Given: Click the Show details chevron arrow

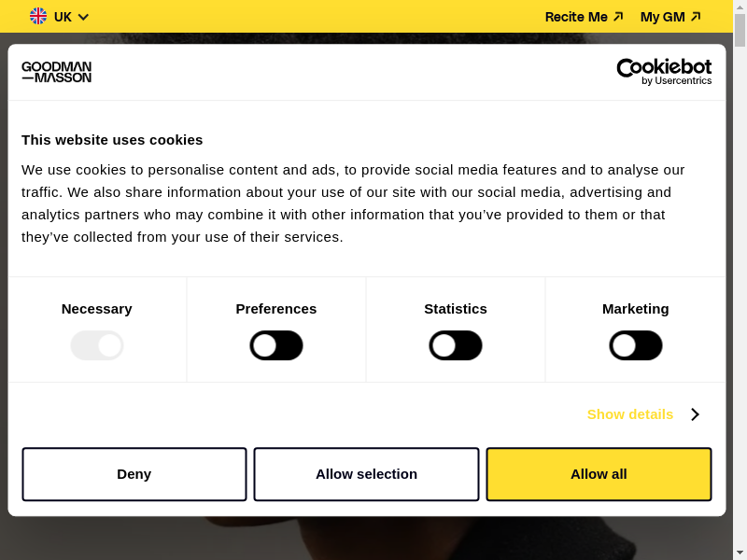Looking at the screenshot, I should coord(695,414).
